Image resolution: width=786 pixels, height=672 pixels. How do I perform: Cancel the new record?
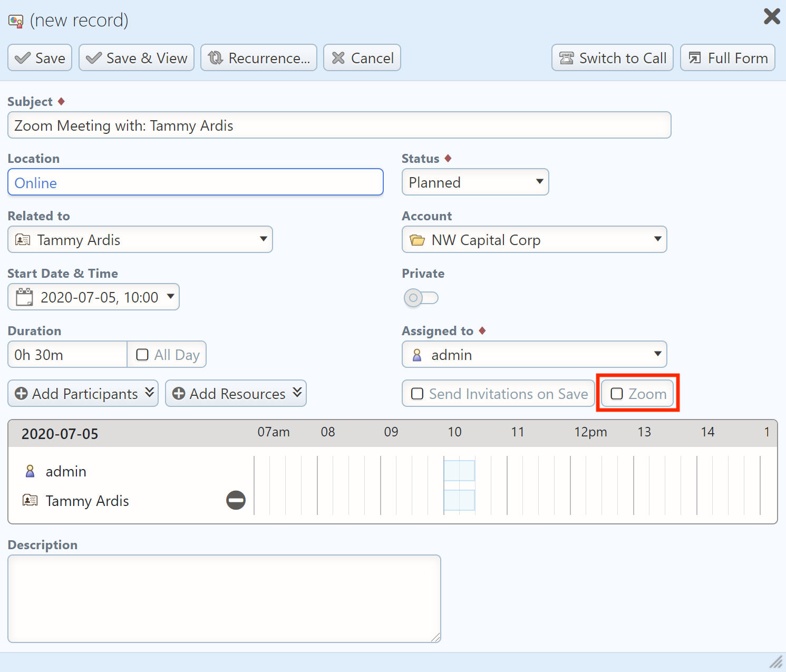362,57
